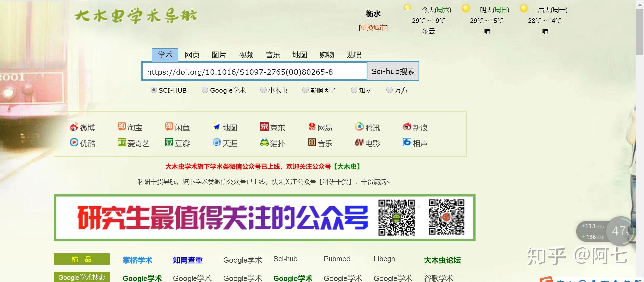The image size is (644, 282).
Task: Click today's cloudy weather icon
Action: coord(408,9)
